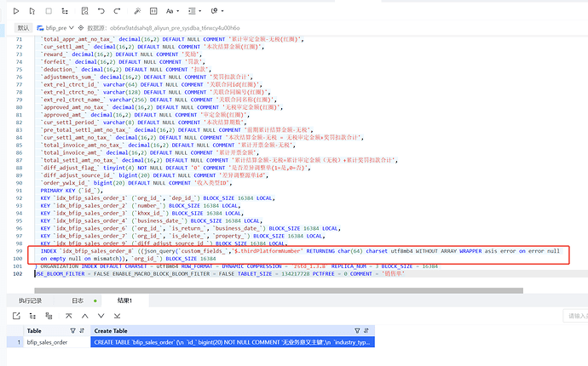
Task: Click the idx_bfip_sales_order_1 key line
Action: coord(158,198)
